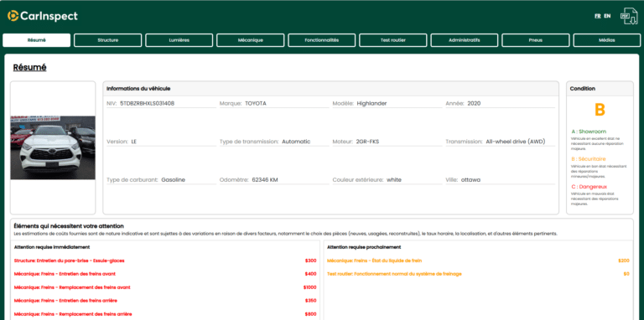Select the Marque value TOYOTA

click(256, 103)
